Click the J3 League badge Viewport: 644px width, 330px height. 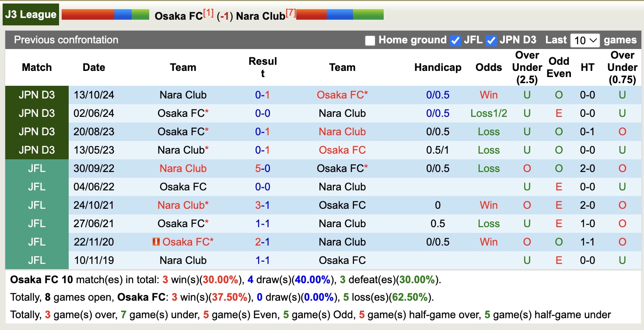31,14
